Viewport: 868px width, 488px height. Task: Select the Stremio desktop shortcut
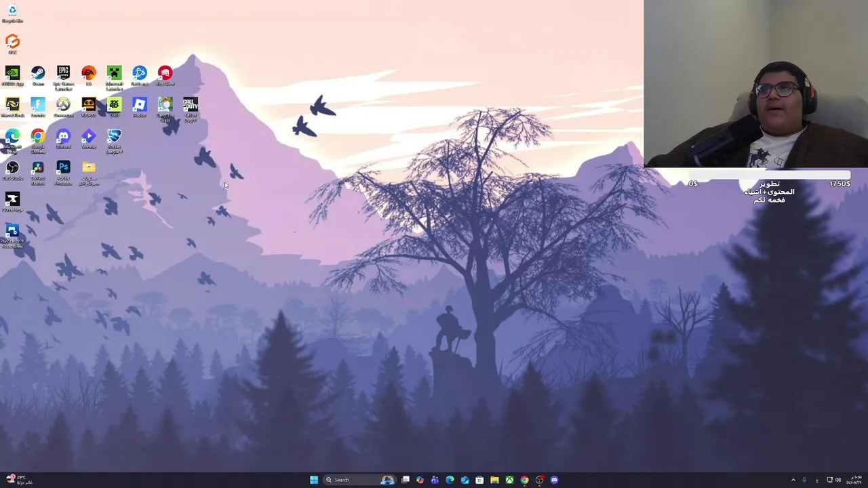coord(89,139)
